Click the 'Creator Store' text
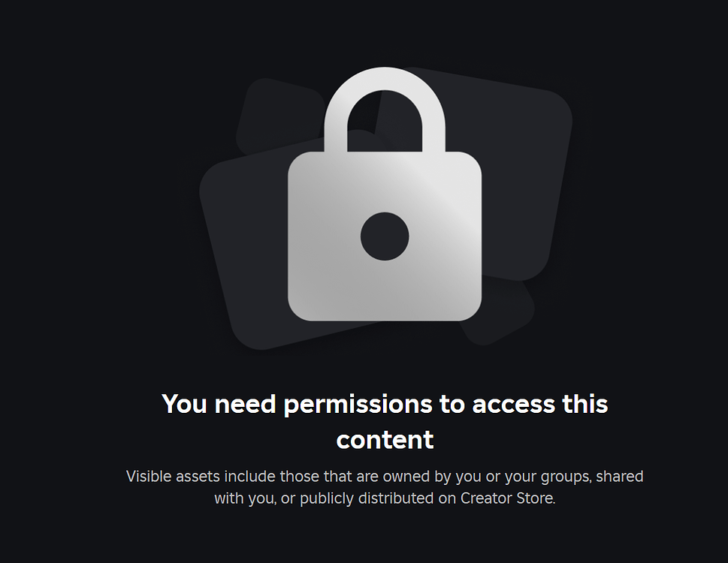 507,498
